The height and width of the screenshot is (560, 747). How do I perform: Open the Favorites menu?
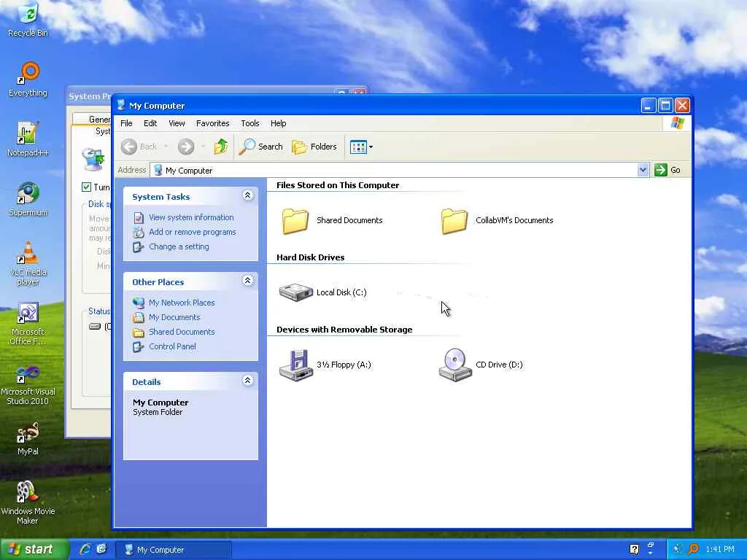(212, 123)
